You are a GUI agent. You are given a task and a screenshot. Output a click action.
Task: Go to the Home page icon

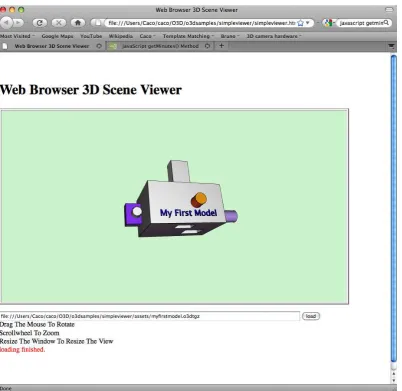point(78,23)
